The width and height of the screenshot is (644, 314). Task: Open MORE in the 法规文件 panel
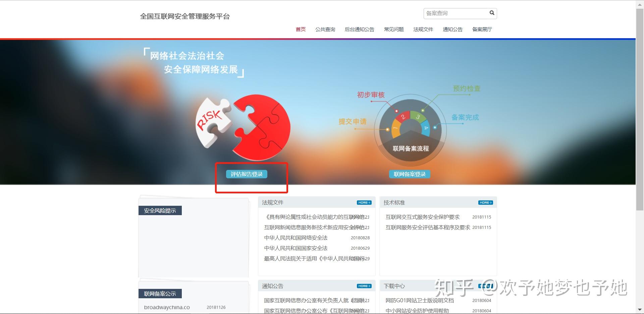click(x=364, y=202)
